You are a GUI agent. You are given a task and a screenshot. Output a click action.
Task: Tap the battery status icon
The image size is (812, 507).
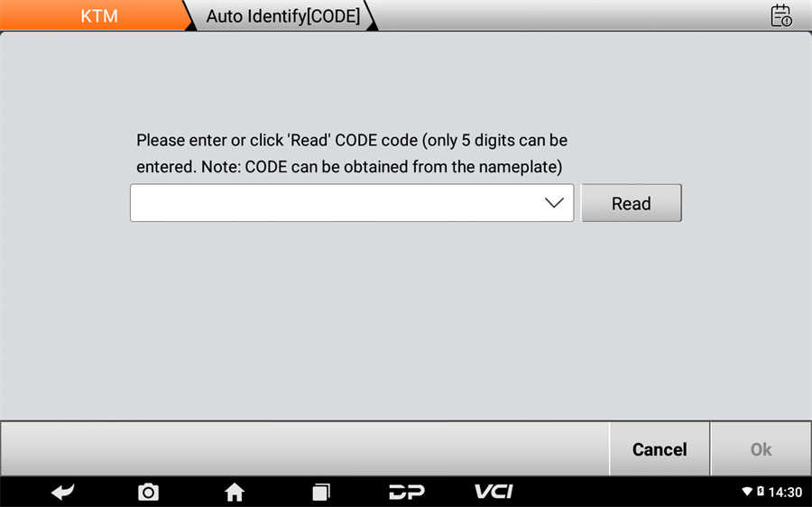pos(761,491)
